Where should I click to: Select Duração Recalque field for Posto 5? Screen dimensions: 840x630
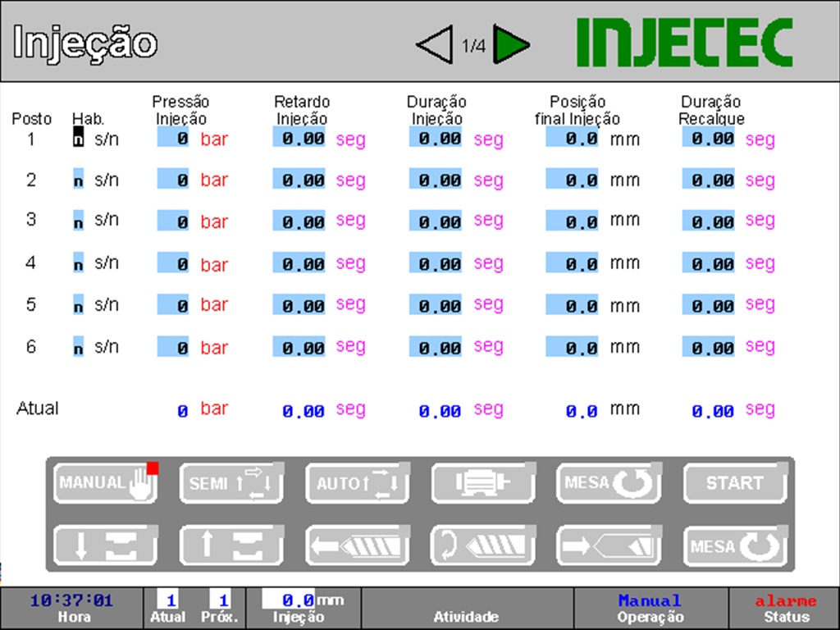coord(709,306)
